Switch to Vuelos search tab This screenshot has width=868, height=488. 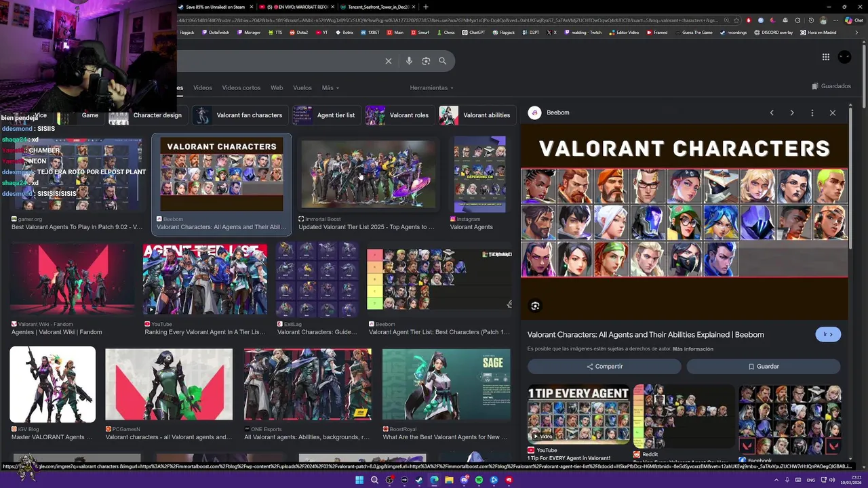[302, 87]
